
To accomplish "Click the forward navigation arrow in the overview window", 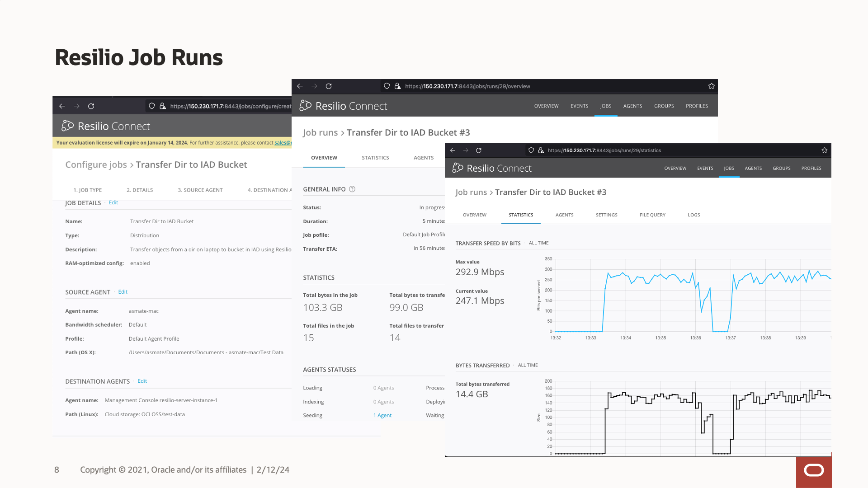I will (314, 86).
